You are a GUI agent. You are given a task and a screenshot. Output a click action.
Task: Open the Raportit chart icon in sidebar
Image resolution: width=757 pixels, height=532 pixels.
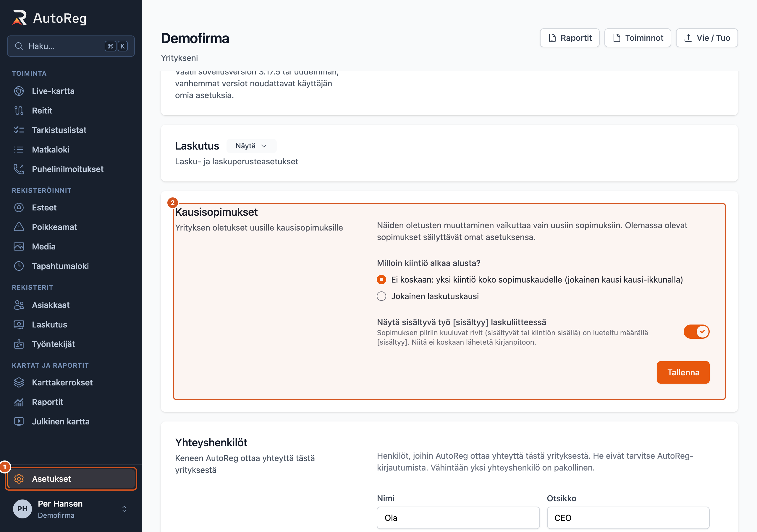pos(19,402)
